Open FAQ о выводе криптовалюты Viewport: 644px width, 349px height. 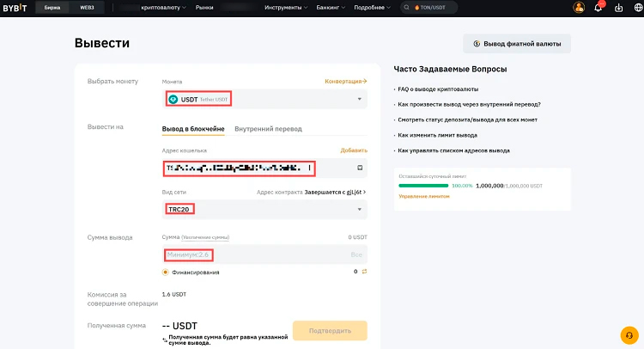pyautogui.click(x=438, y=89)
